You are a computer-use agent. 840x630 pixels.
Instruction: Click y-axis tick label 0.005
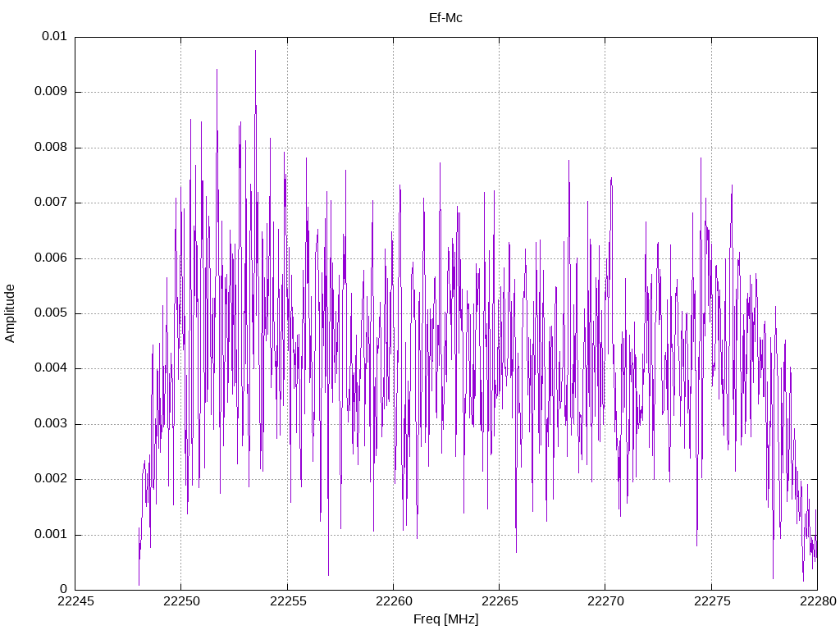(51, 313)
